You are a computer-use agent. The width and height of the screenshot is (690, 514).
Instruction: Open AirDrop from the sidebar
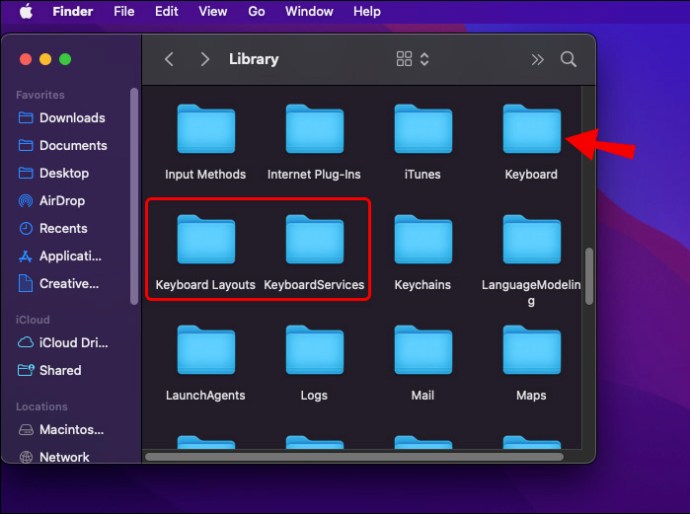click(62, 200)
